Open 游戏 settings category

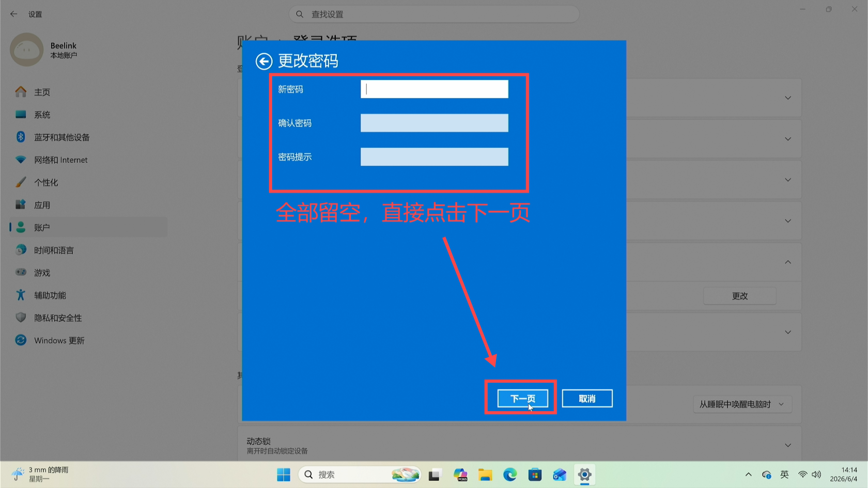[x=88, y=273]
